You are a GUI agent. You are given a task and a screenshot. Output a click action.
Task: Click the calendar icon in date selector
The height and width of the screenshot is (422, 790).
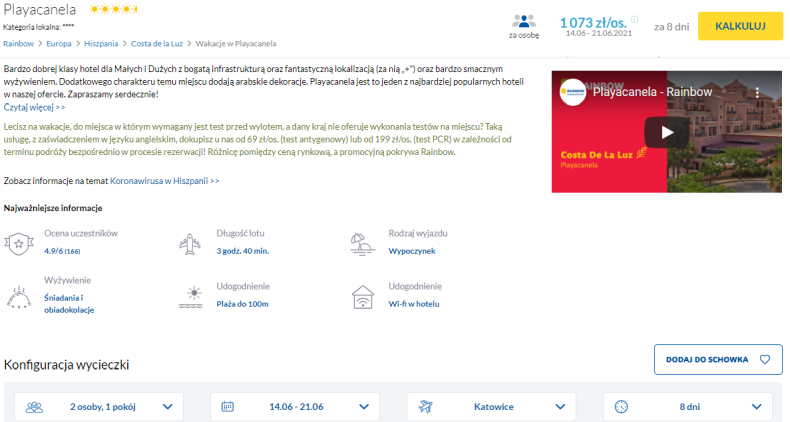pos(228,406)
